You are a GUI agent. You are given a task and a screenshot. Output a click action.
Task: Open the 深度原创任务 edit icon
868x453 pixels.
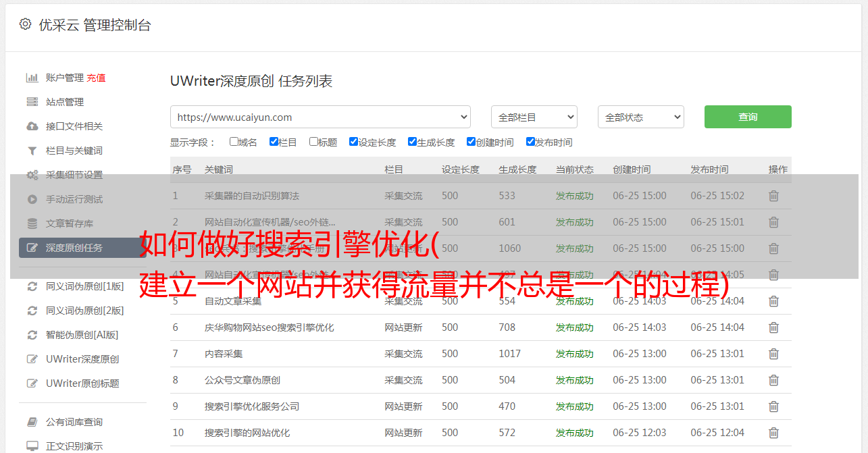coord(32,248)
